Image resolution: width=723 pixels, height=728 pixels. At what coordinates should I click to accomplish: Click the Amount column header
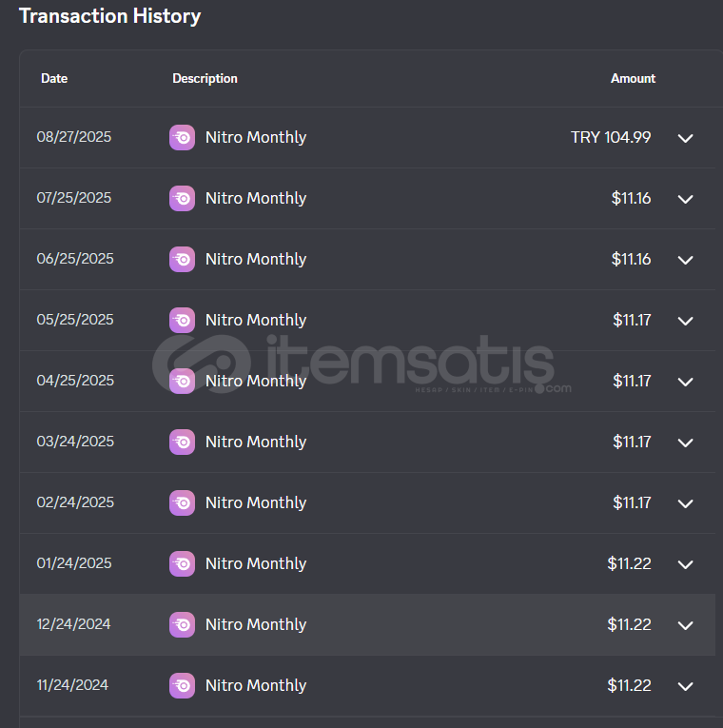click(633, 78)
